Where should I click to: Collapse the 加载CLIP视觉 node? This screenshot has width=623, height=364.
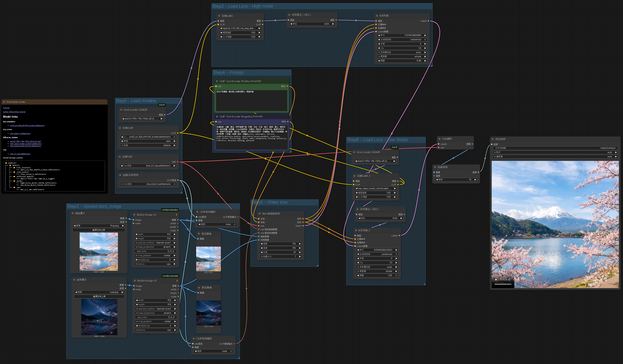(x=120, y=175)
